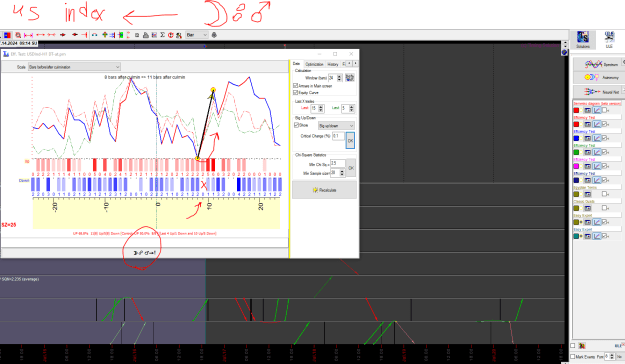Switch to the History tab
Viewport: 625px width, 364px height.
(x=333, y=64)
